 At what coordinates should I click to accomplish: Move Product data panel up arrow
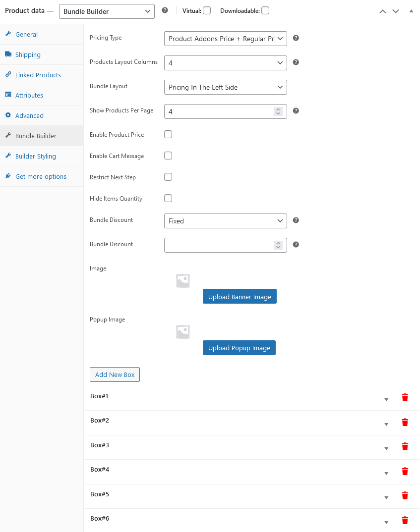click(x=383, y=11)
